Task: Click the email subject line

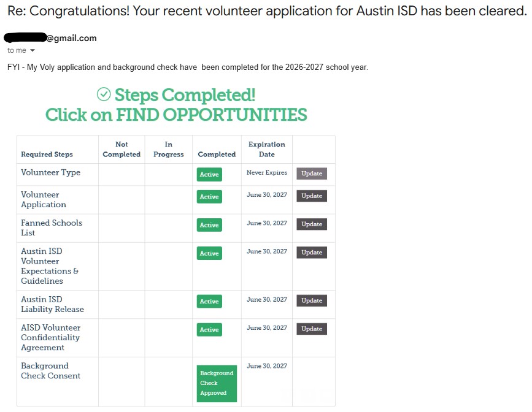Action: (267, 11)
